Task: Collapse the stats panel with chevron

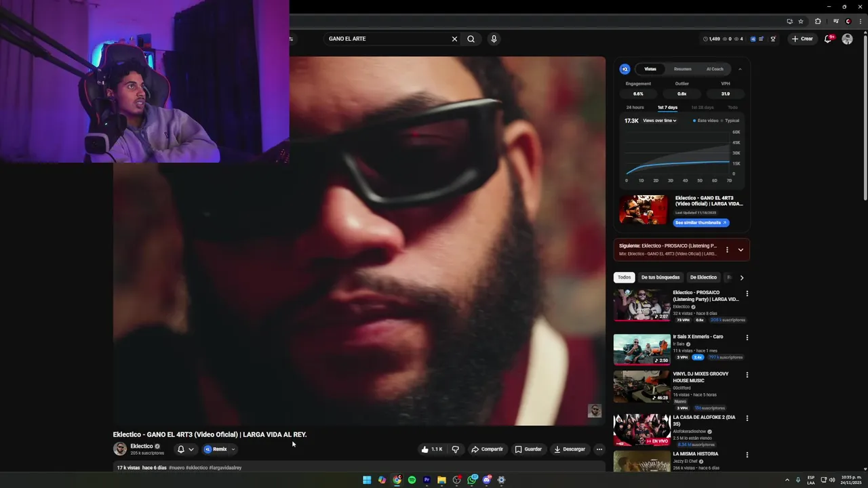Action: click(x=740, y=69)
